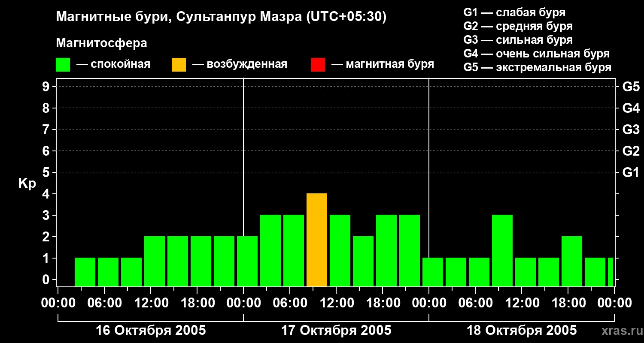Click the Kp 3 bar on 18 October

pos(502,251)
